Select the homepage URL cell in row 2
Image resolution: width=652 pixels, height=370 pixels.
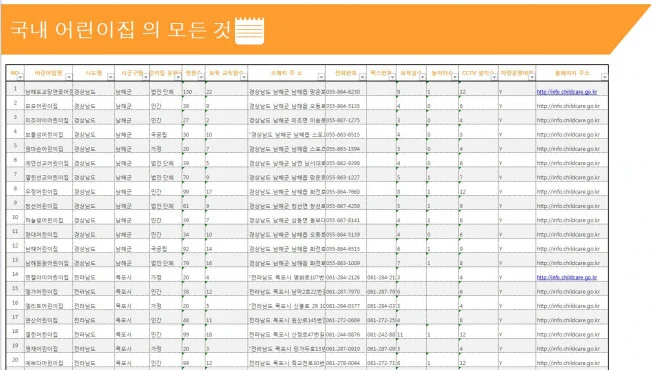click(x=572, y=104)
